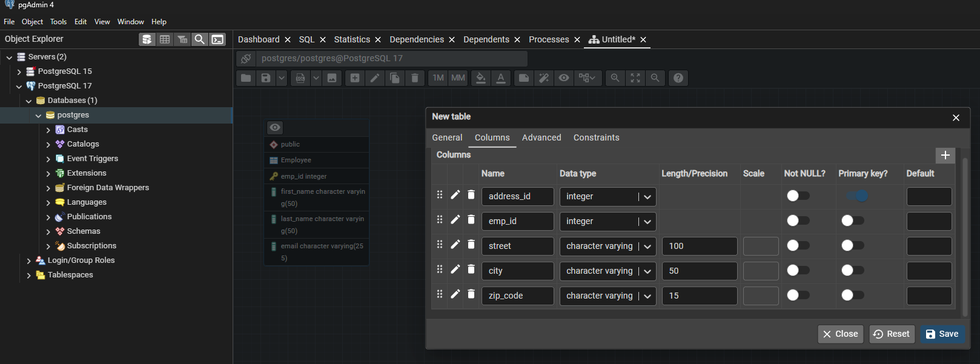Click the one-to-many 1M relationship tool
980x364 pixels.
click(438, 78)
